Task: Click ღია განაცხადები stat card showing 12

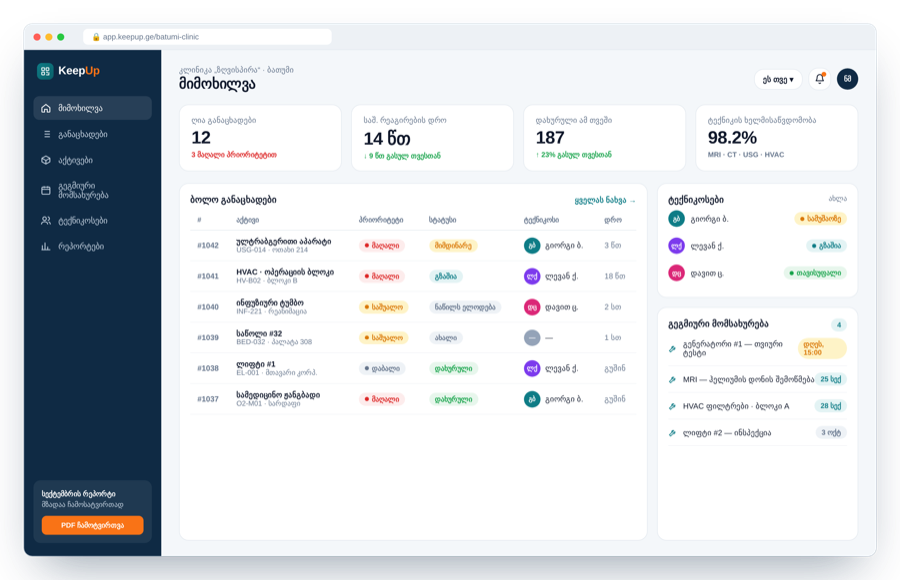Action: 260,138
